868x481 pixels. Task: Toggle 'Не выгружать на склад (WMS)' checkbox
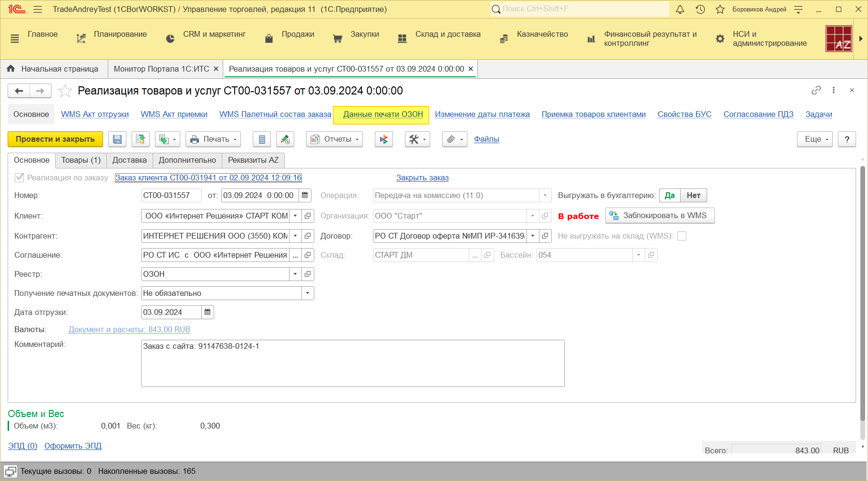pyautogui.click(x=682, y=236)
